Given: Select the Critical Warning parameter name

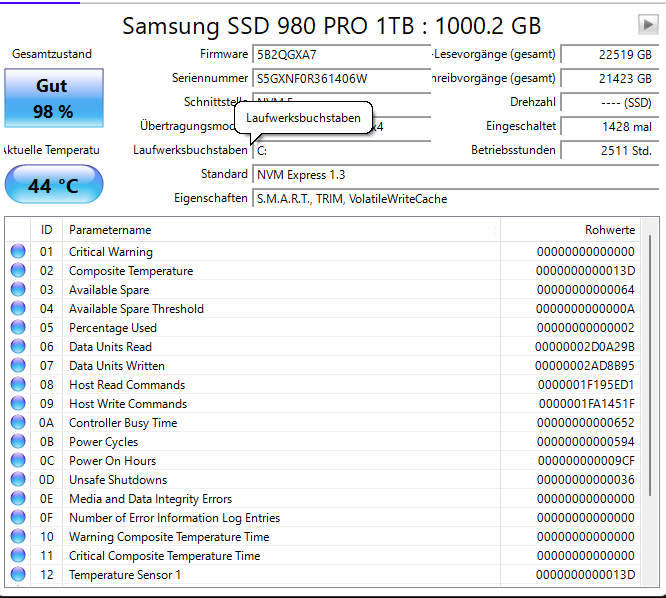Looking at the screenshot, I should pyautogui.click(x=111, y=252).
